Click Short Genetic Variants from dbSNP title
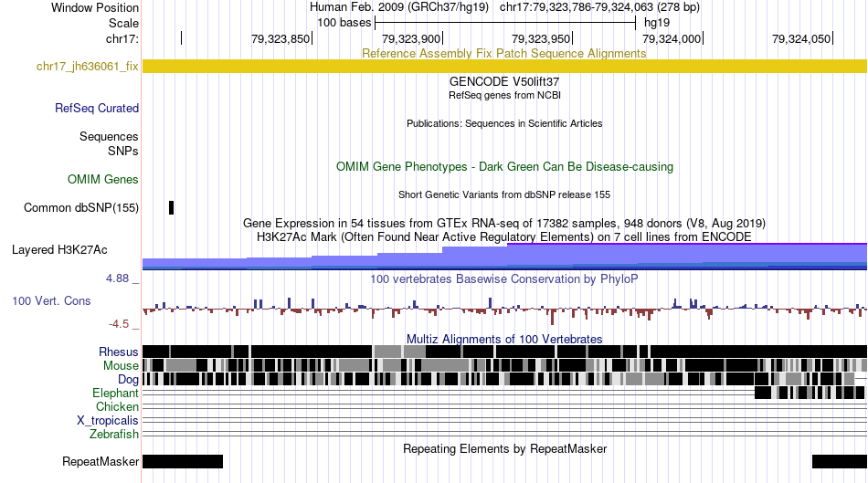 (x=504, y=194)
